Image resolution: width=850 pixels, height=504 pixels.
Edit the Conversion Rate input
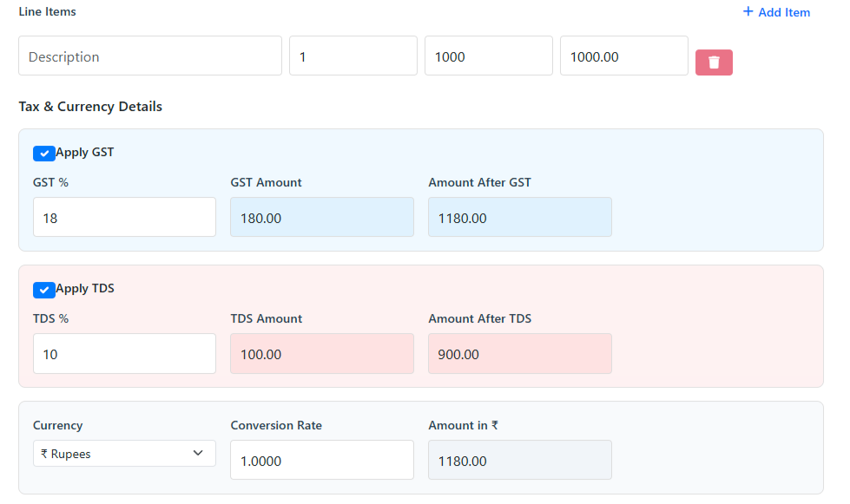[x=321, y=461]
